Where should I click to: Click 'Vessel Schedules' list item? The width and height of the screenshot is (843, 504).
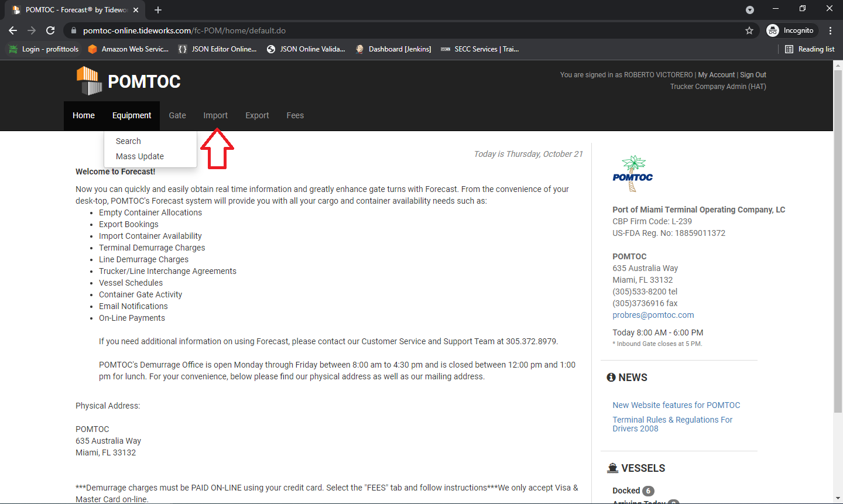coord(131,283)
